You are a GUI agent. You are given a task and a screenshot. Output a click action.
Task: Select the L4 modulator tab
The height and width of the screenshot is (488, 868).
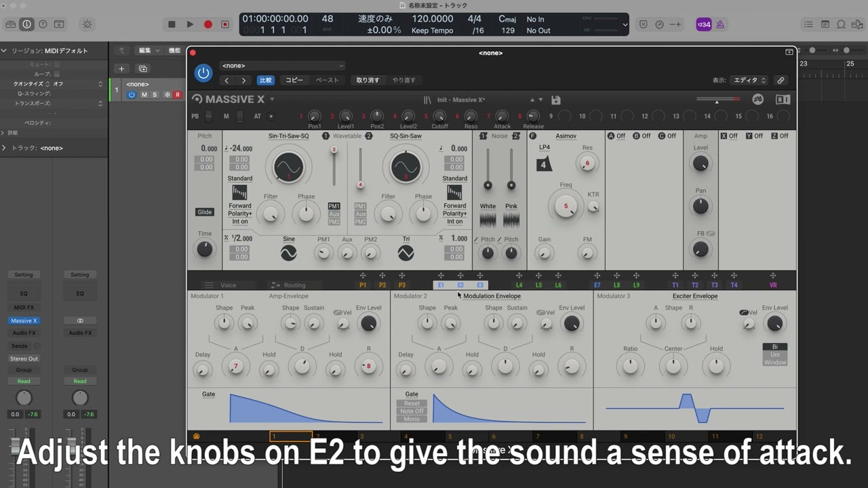coord(519,285)
